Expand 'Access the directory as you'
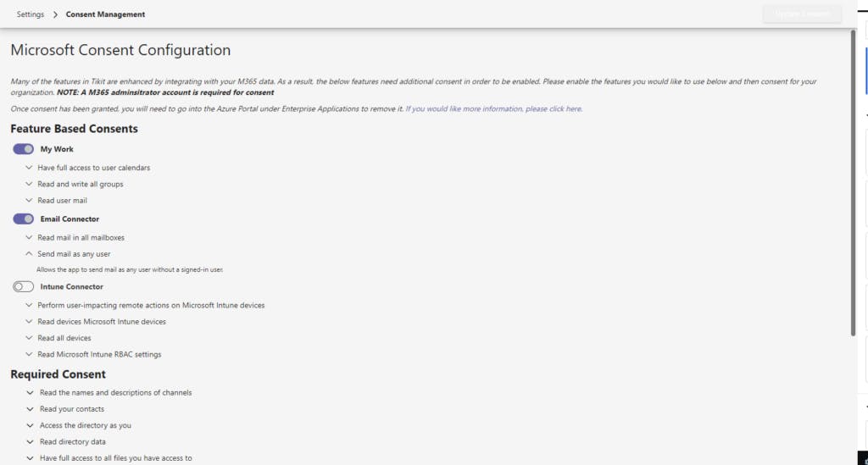 [x=31, y=425]
